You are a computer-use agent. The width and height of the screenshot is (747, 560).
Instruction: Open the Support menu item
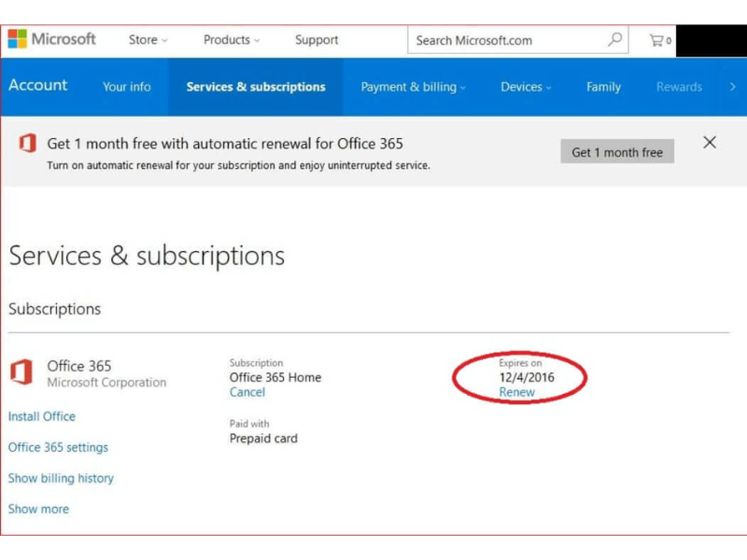tap(317, 40)
